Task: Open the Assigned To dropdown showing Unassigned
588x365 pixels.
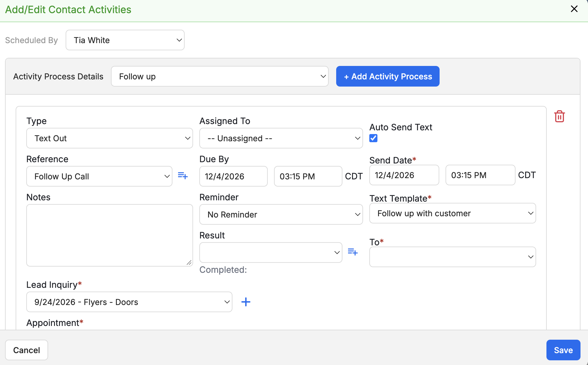Action: (281, 138)
